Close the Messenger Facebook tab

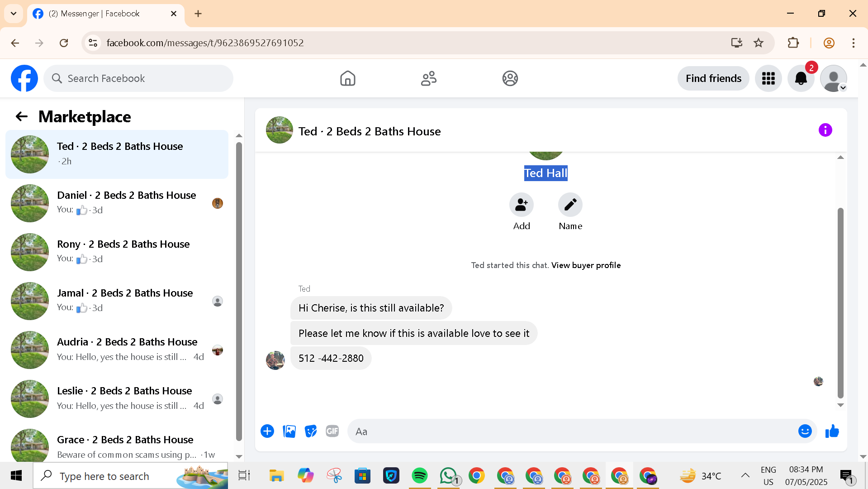click(x=174, y=14)
